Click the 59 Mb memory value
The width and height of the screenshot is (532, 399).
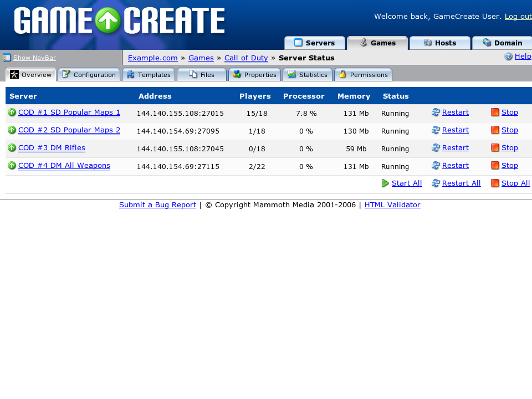click(x=356, y=149)
